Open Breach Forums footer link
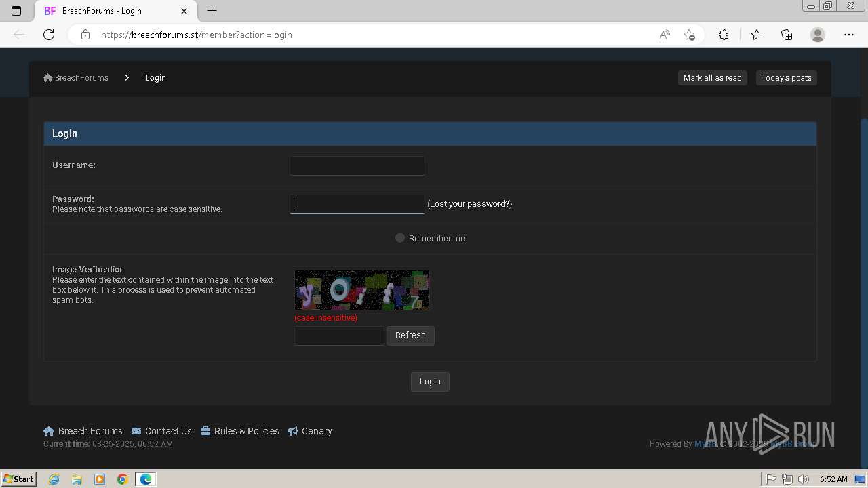 pyautogui.click(x=83, y=431)
